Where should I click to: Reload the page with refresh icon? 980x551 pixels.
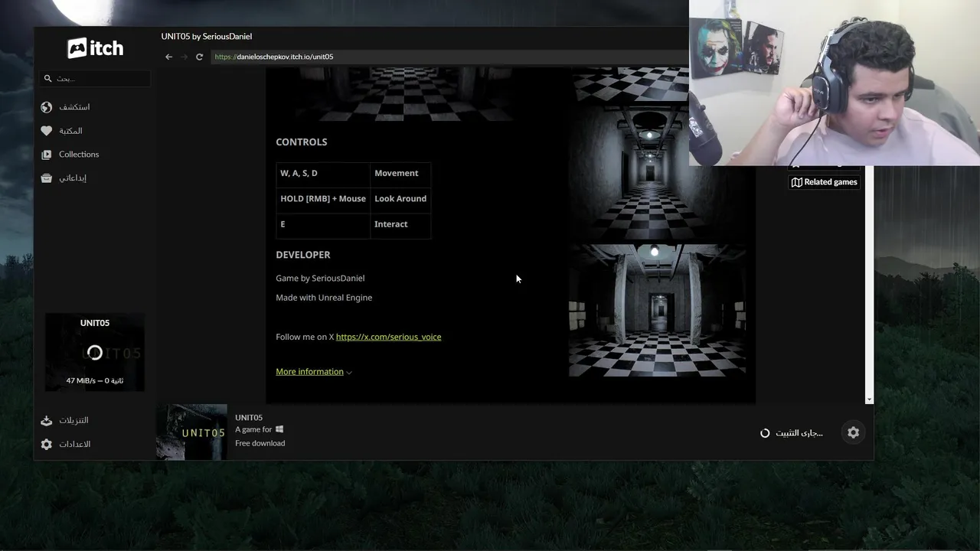click(199, 57)
